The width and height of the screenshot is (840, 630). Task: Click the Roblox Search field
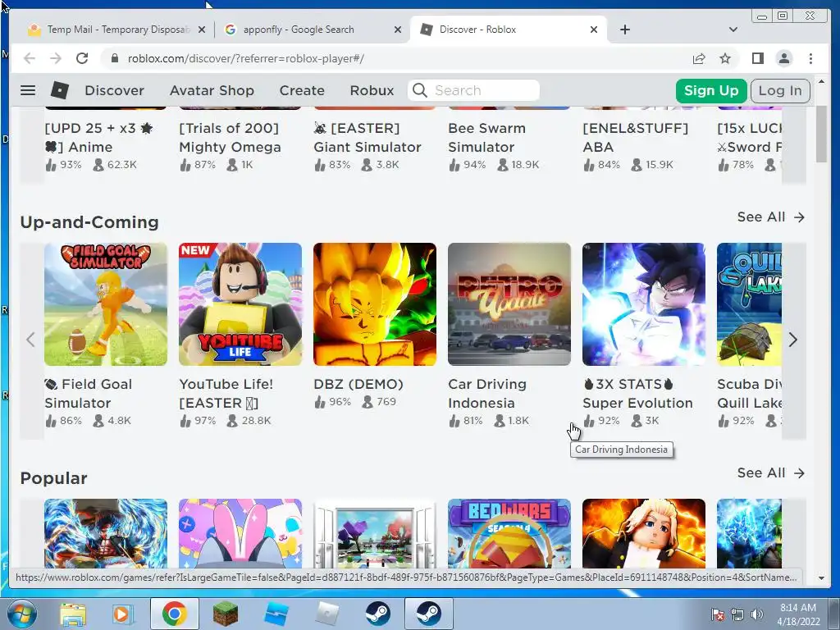473,90
